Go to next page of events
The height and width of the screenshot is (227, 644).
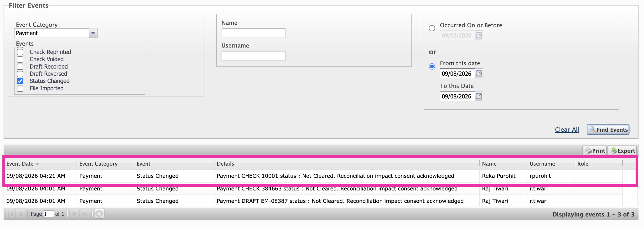click(x=74, y=214)
